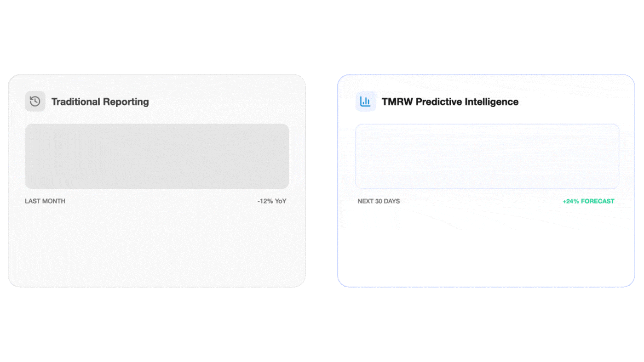644x362 pixels.
Task: Click the NEXT 30 DAYS label
Action: pos(379,201)
